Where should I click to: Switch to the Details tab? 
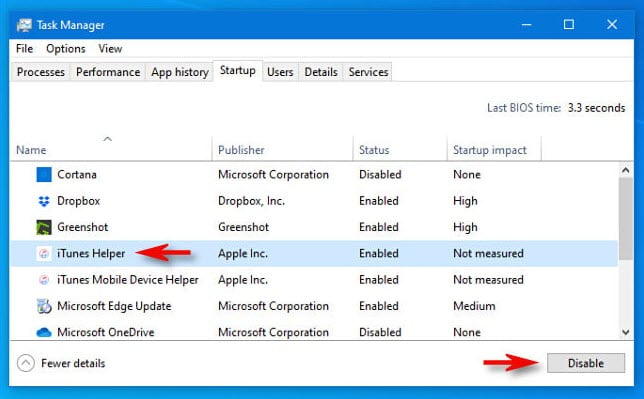click(x=321, y=72)
